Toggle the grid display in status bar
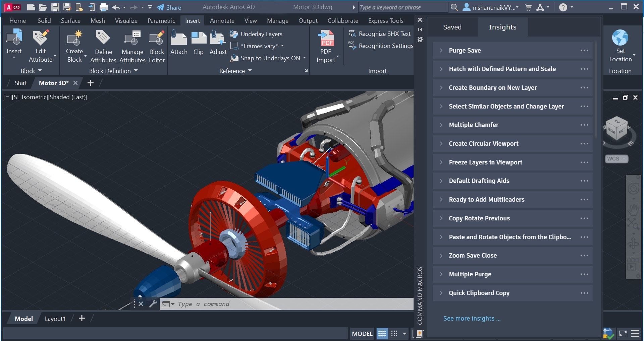644x341 pixels. [382, 334]
